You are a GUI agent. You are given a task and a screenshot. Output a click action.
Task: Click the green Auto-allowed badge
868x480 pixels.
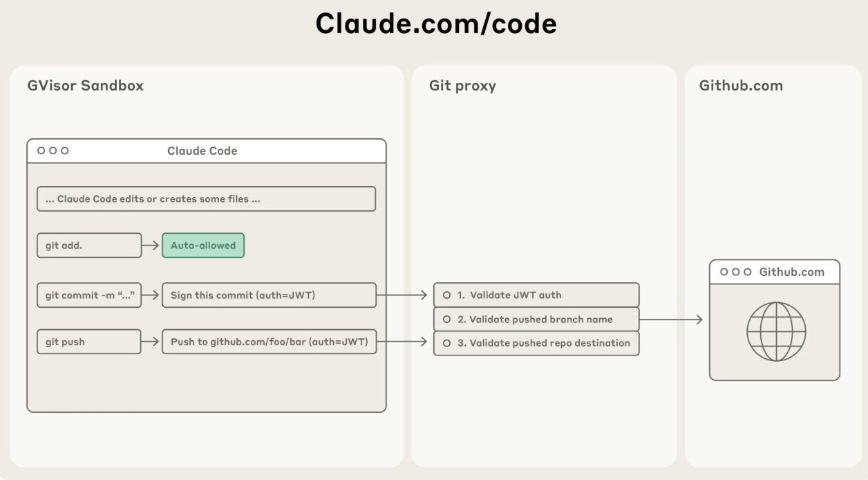coord(203,246)
